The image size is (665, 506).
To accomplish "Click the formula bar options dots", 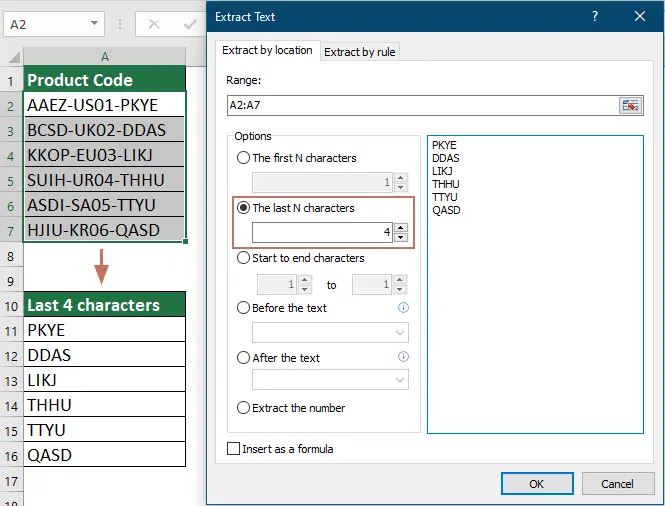I will click(120, 24).
